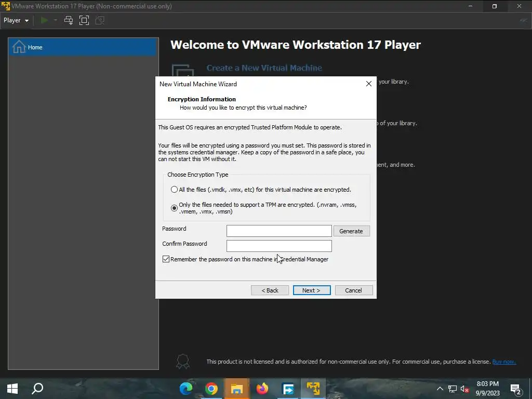
Task: Close the New Virtual Machine Wizard dialog
Action: 369,84
